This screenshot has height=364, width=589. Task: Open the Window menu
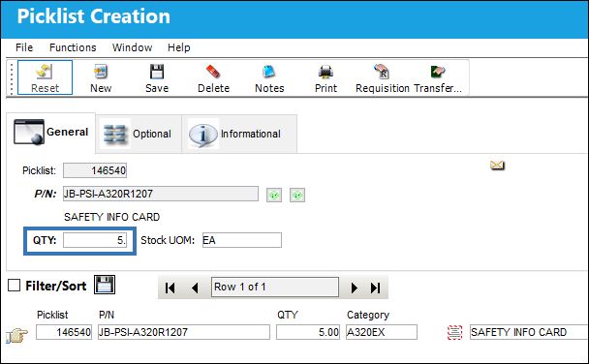(x=132, y=47)
